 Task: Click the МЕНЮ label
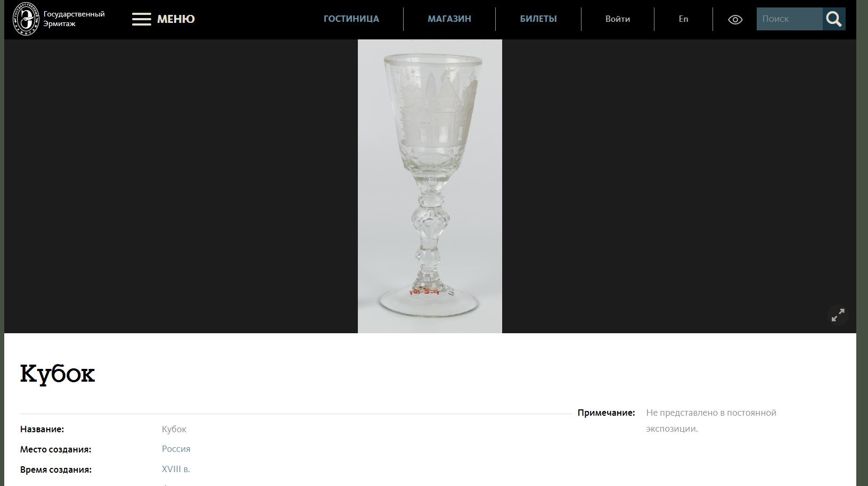(x=176, y=19)
